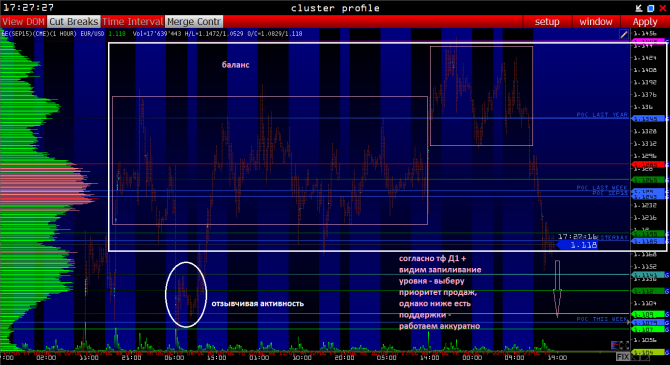Viewport: 670px width, 365px height.
Task: Click the small chart-mode icon above FIX
Action: tap(615, 345)
